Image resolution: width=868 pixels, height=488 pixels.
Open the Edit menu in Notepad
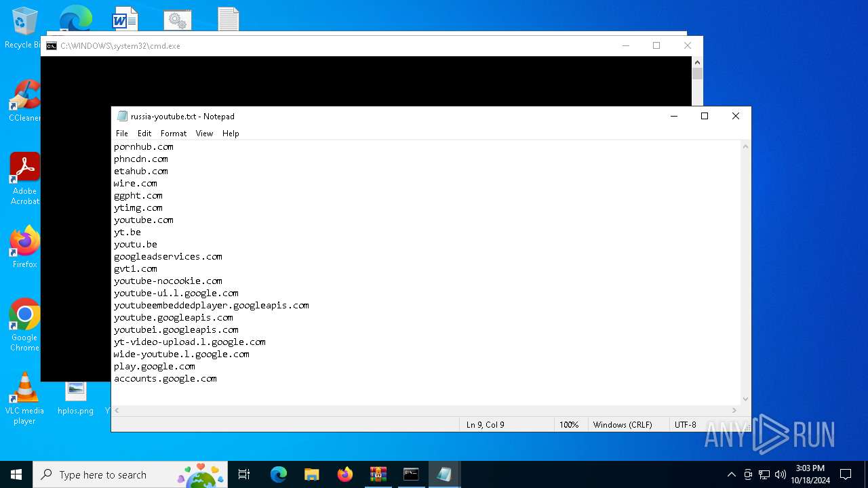click(x=144, y=134)
